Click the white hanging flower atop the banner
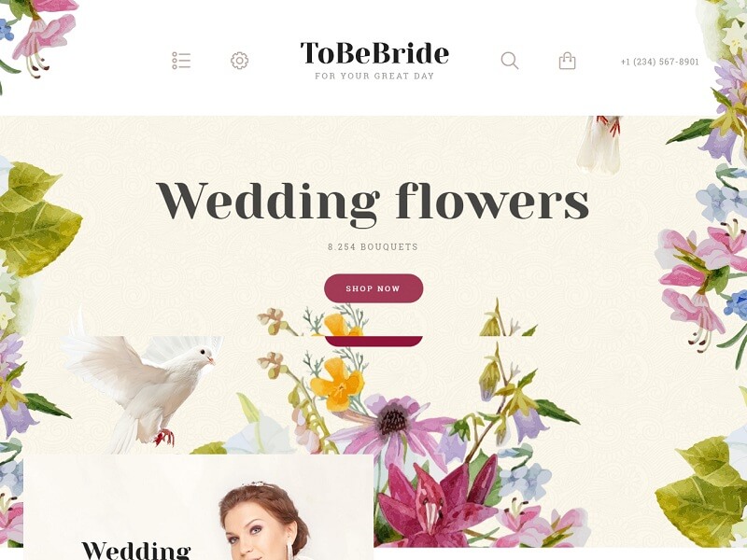747x560 pixels. tap(599, 144)
